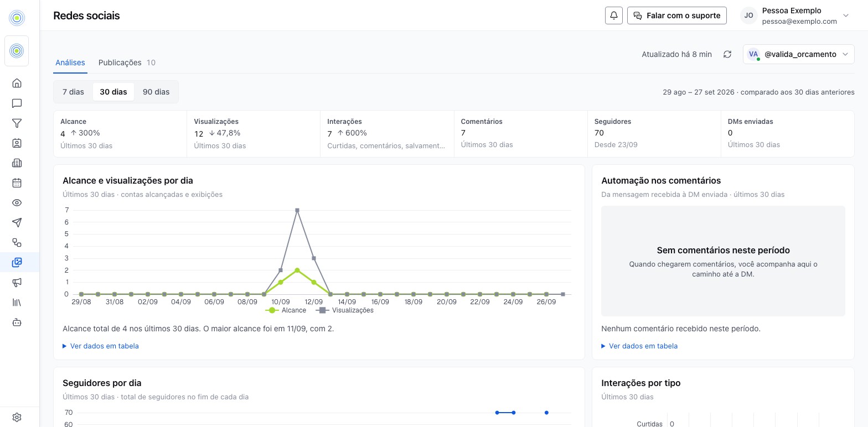Open the connected shapes icon in sidebar

click(17, 242)
